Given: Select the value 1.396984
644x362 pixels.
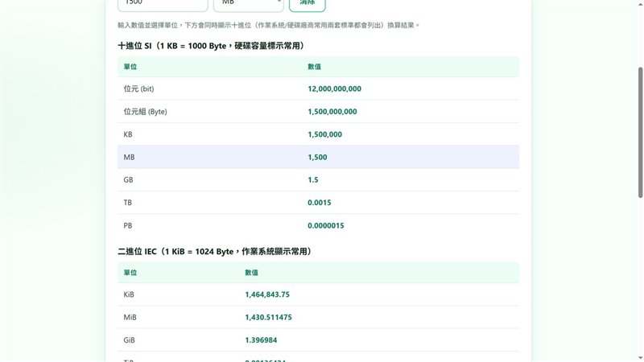Looking at the screenshot, I should [x=261, y=340].
